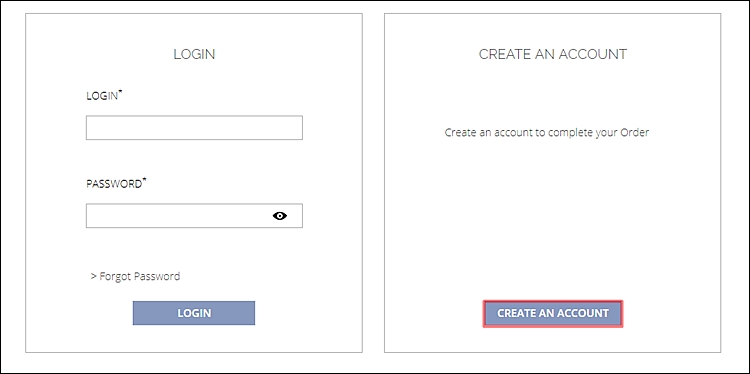Click the PASSWORD* field label
This screenshot has height=374, width=750.
(x=116, y=184)
